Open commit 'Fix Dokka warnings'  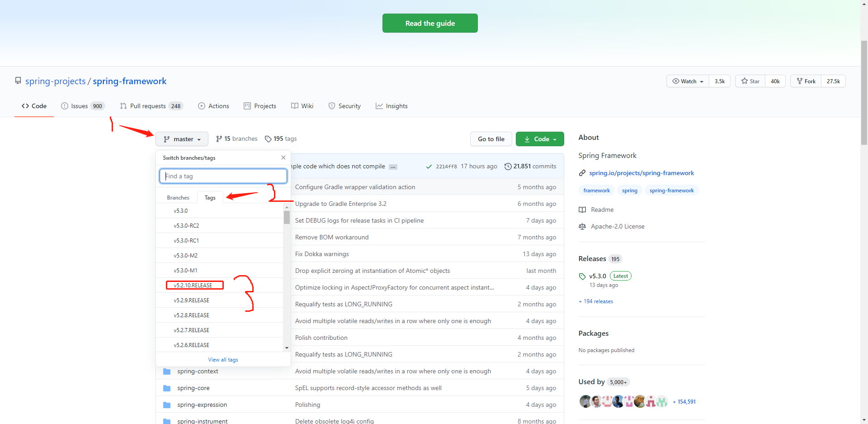322,254
